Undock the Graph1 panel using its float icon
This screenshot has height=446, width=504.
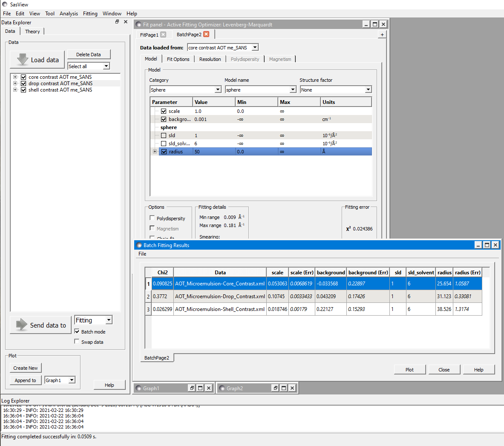coord(191,388)
